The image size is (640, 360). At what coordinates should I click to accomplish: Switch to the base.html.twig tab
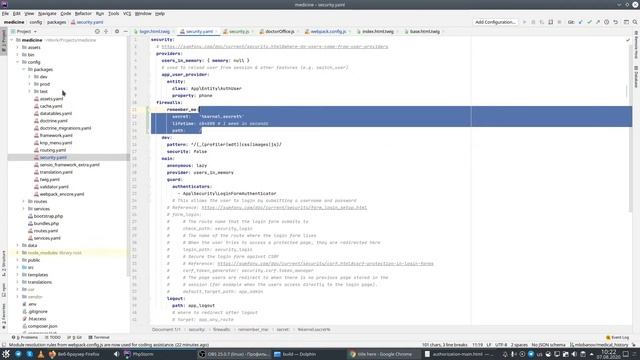coord(424,31)
